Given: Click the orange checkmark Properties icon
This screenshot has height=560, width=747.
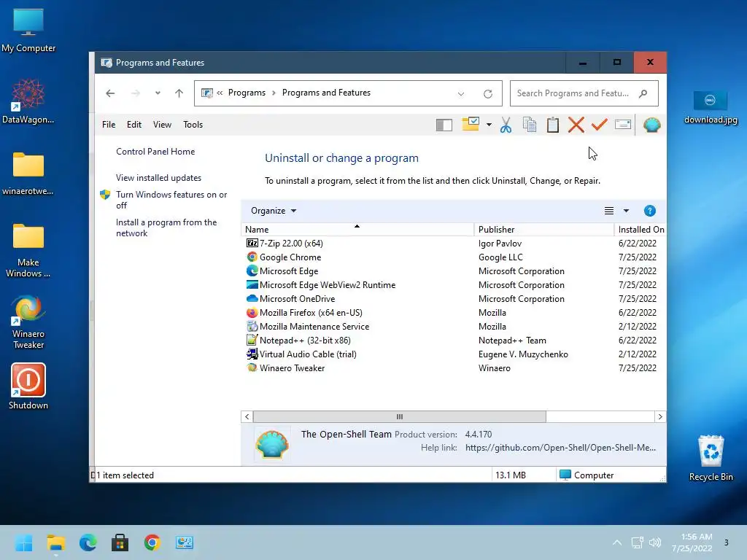Looking at the screenshot, I should click(600, 125).
